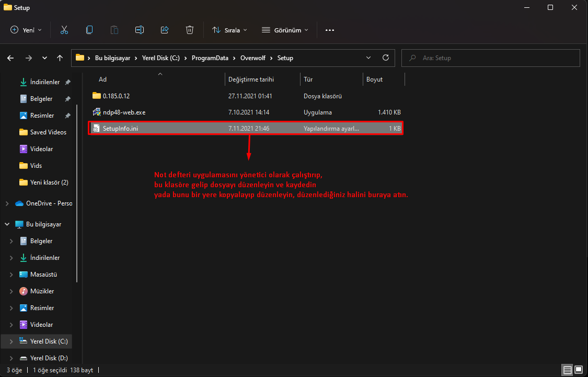Expand OneDrive tree node
Image resolution: width=588 pixels, height=377 pixels.
point(7,203)
